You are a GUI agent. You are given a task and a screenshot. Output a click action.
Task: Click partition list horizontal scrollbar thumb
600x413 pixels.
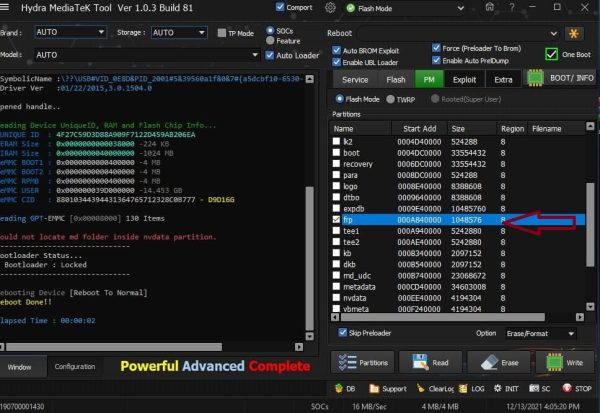443,317
